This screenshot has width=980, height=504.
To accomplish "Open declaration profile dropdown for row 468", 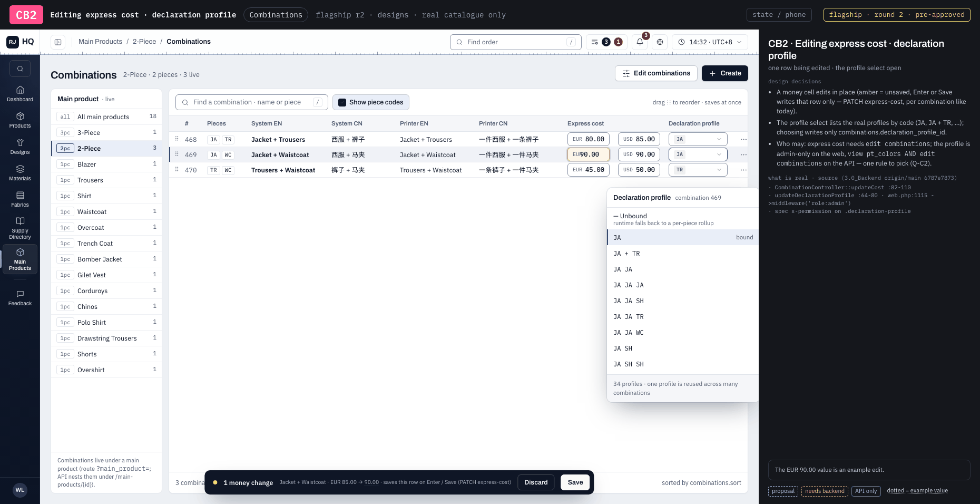I will pyautogui.click(x=698, y=139).
